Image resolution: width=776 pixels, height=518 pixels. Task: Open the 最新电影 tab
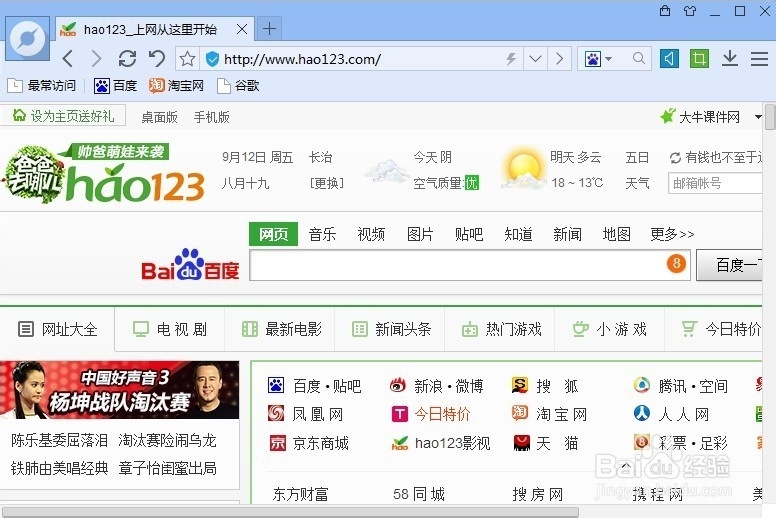pyautogui.click(x=282, y=329)
